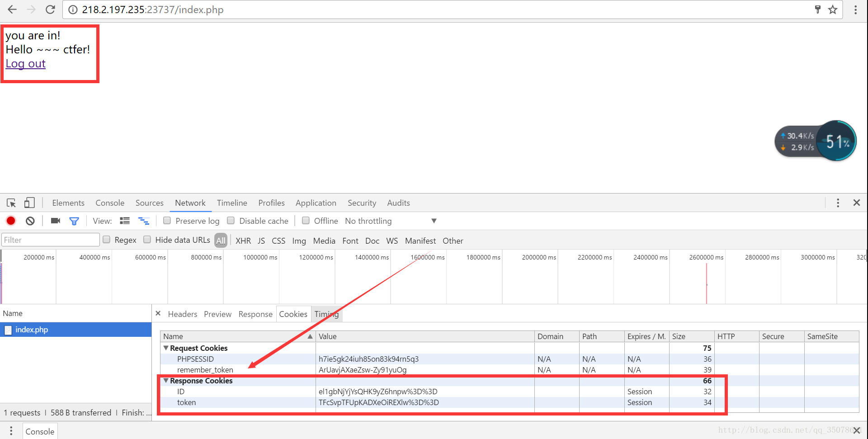Toggle the network filter funnel icon
This screenshot has height=439, width=868.
click(x=74, y=221)
